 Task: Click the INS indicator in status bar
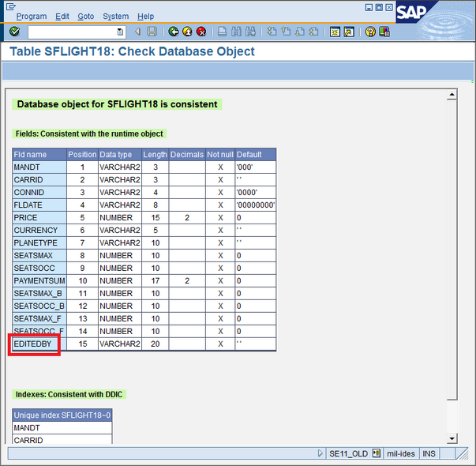click(429, 453)
